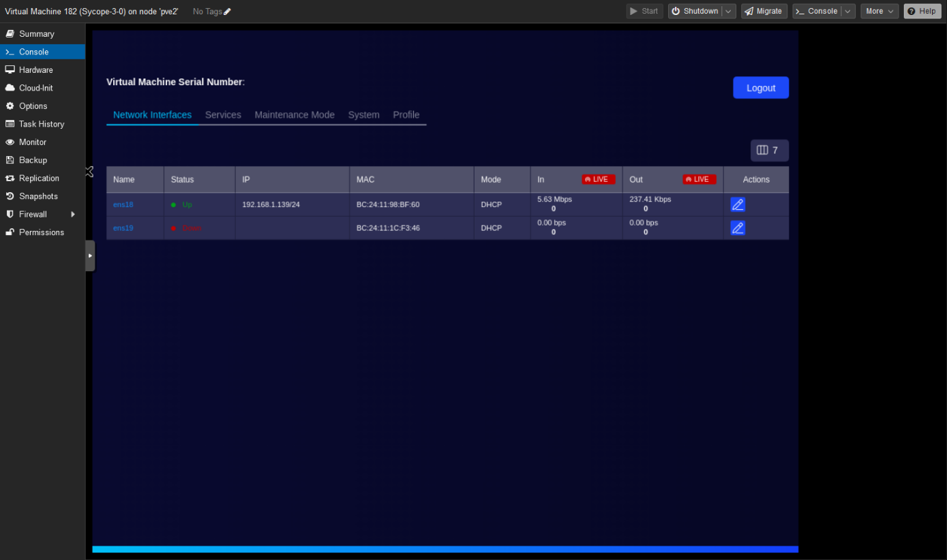Toggle LIVE indicator in the Out column
The width and height of the screenshot is (947, 560).
(699, 180)
